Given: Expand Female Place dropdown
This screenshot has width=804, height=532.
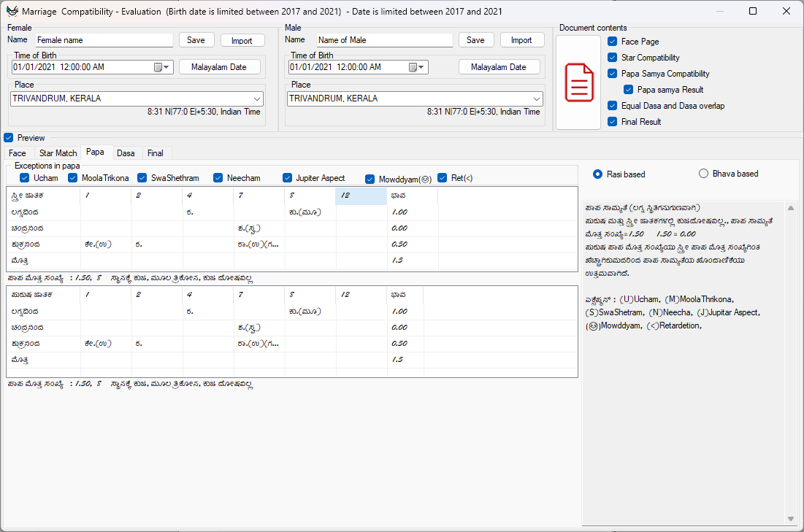Looking at the screenshot, I should click(x=257, y=99).
